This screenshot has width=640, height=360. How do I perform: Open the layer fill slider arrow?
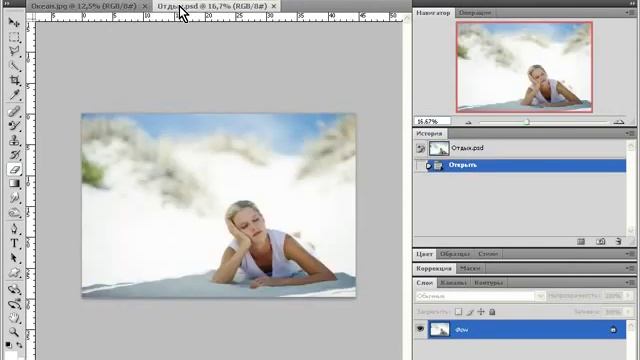point(629,312)
